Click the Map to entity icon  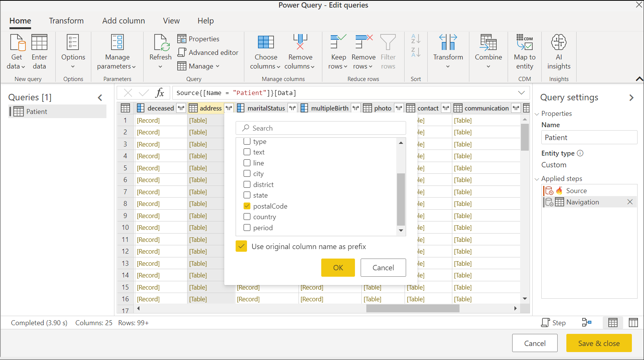click(x=524, y=42)
